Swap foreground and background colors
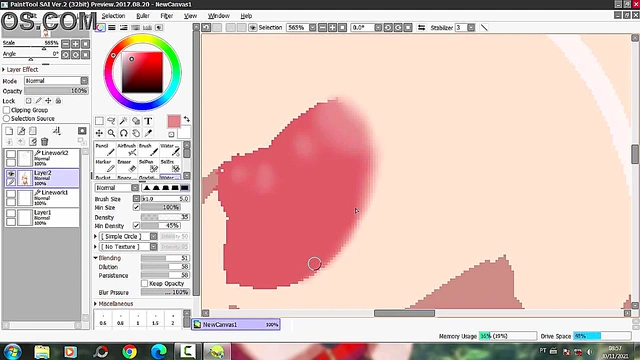640x360 pixels. (187, 119)
